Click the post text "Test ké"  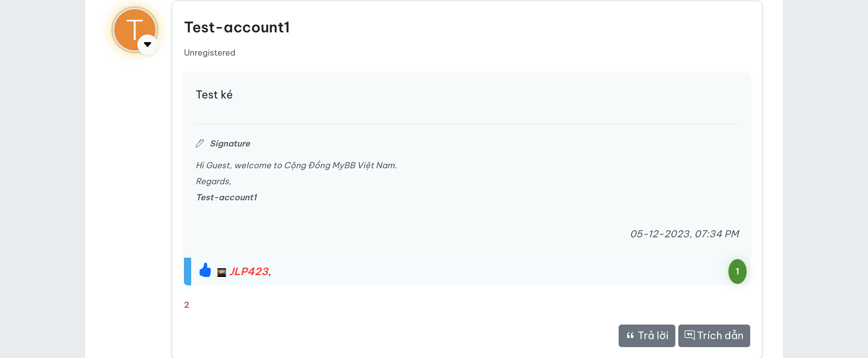tap(214, 95)
